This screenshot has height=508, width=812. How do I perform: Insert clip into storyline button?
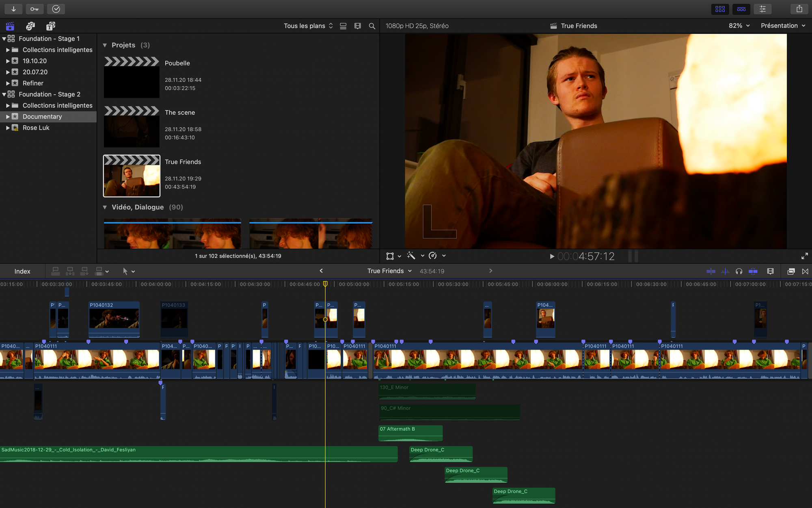70,271
